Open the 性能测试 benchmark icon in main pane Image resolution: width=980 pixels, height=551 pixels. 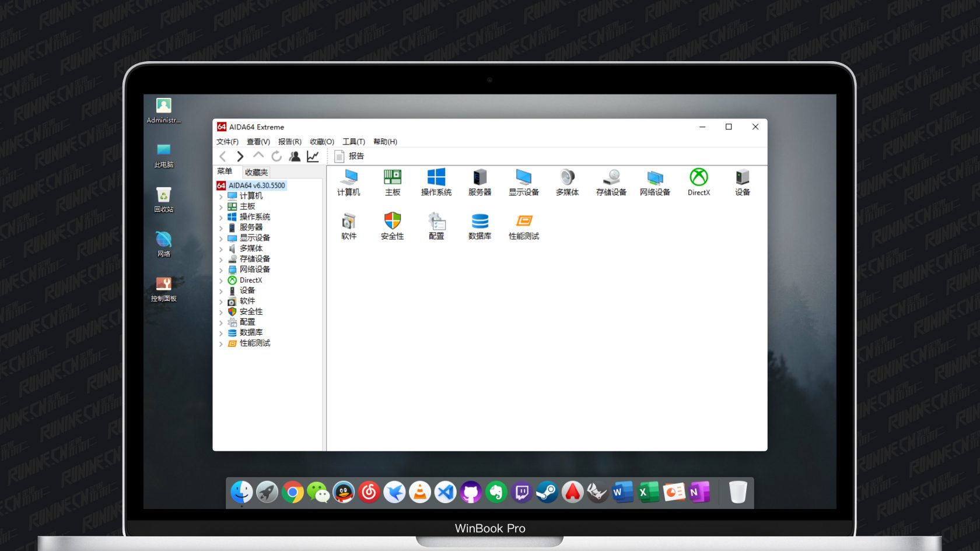(x=524, y=226)
